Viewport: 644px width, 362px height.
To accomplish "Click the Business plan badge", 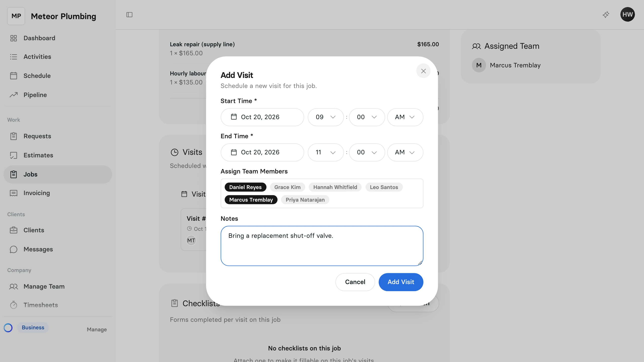I will pyautogui.click(x=33, y=328).
